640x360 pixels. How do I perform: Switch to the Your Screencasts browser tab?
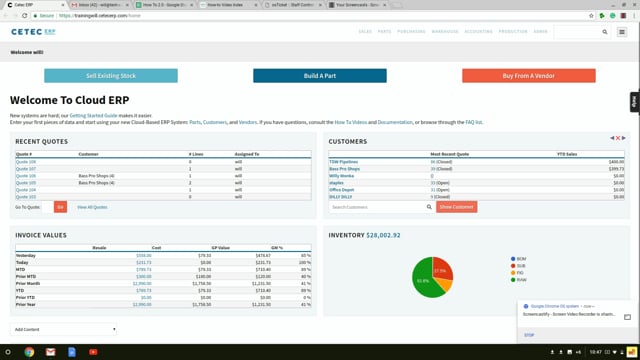[358, 5]
